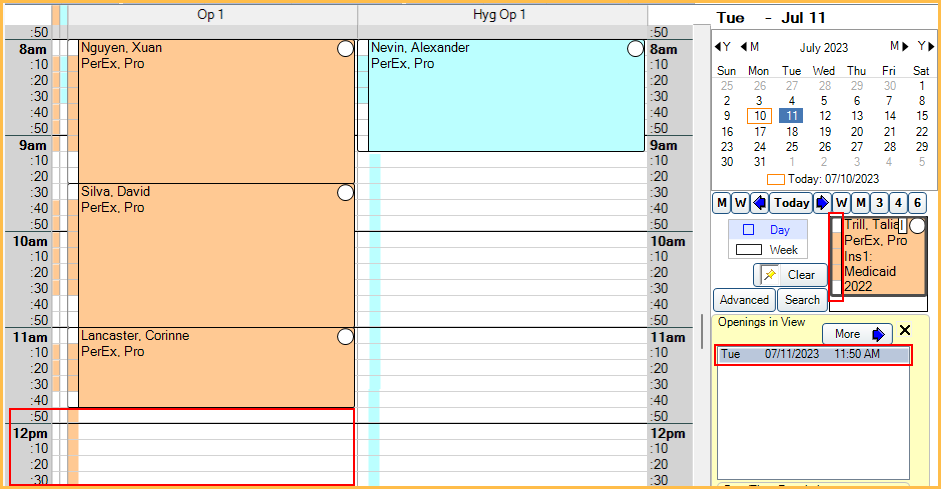This screenshot has width=941, height=489.
Task: Click the status circle on Silva, David appointment
Action: pos(346,193)
